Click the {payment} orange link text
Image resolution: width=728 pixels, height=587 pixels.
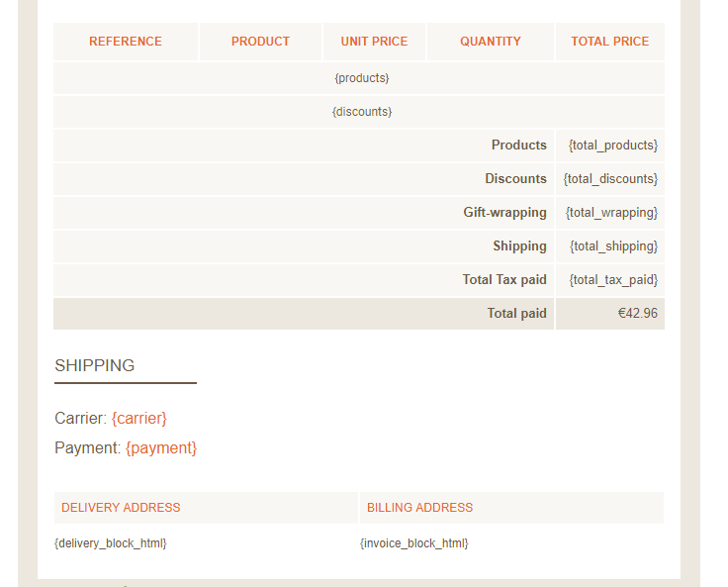(x=161, y=448)
